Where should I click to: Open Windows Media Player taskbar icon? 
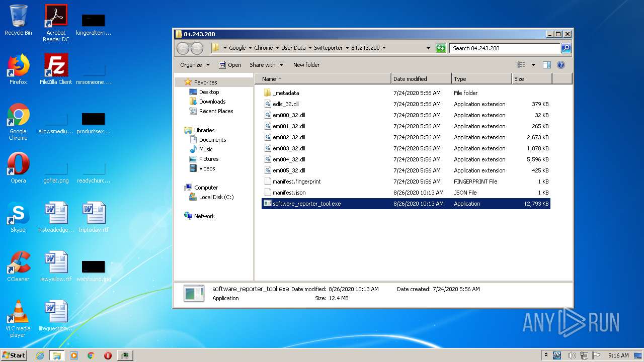[x=74, y=355]
